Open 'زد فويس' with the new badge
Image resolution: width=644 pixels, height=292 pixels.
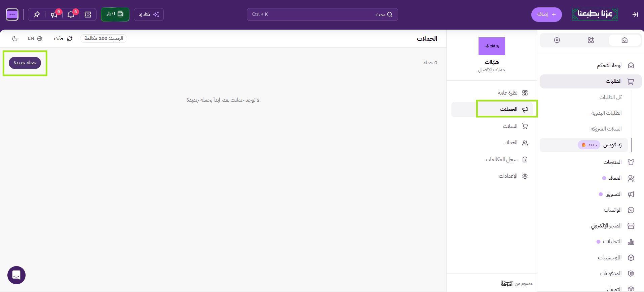click(584, 145)
